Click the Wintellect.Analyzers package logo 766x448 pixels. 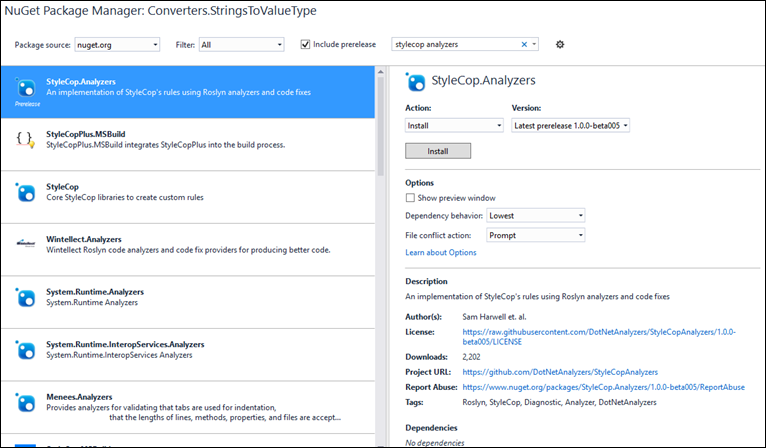pos(27,243)
